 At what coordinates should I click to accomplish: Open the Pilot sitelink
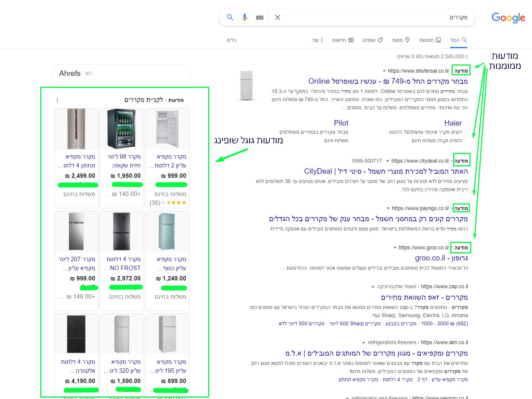point(341,123)
